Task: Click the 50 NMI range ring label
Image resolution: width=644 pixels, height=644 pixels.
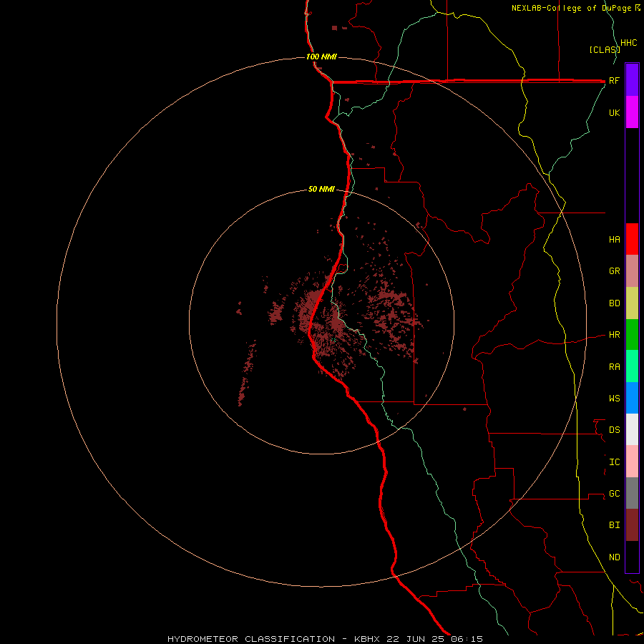Action: click(x=321, y=189)
